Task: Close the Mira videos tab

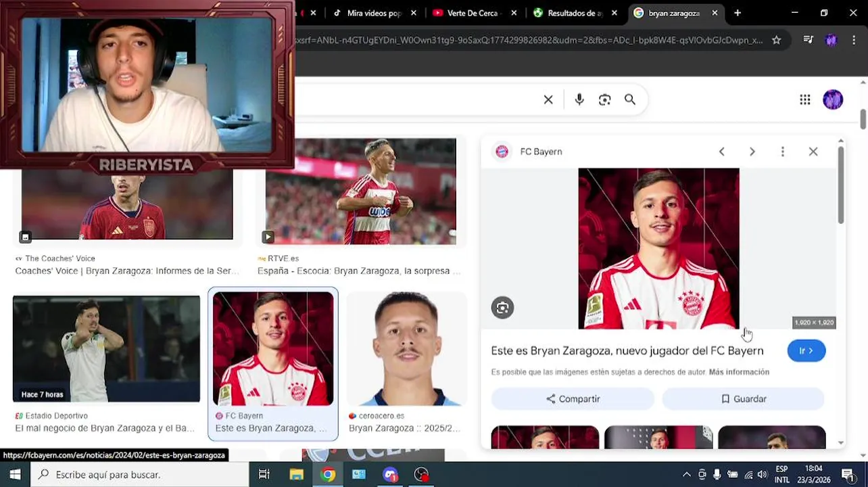Action: [x=414, y=13]
